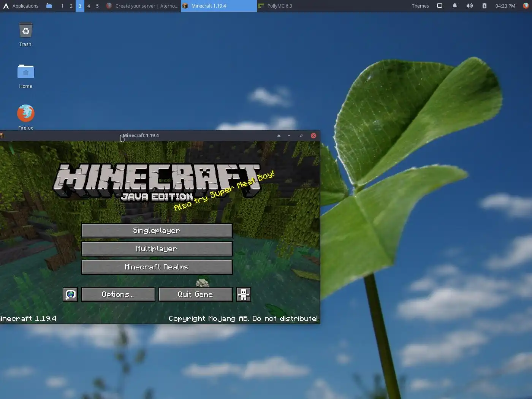Click the Copyright Mojang AB text
This screenshot has width=532, height=399.
click(243, 318)
